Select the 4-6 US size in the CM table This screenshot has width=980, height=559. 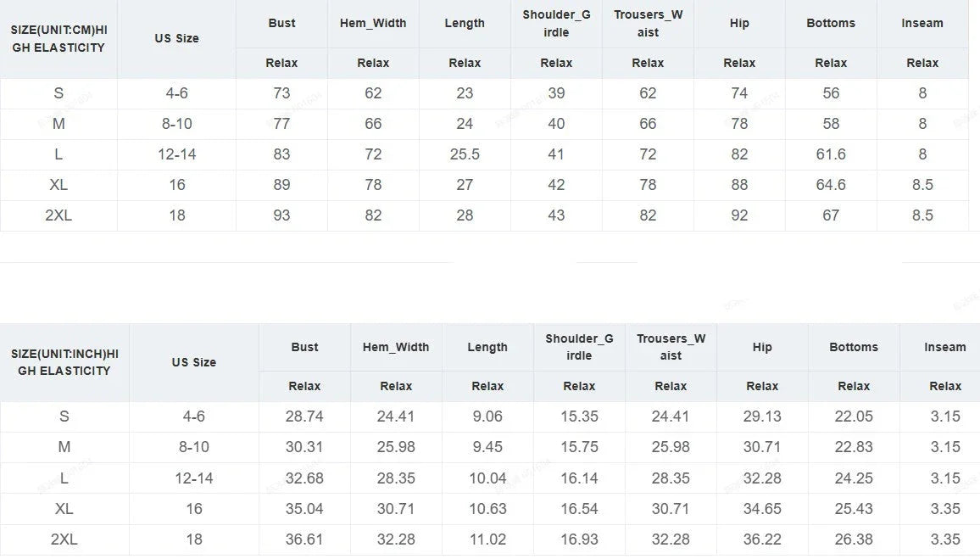(x=176, y=93)
